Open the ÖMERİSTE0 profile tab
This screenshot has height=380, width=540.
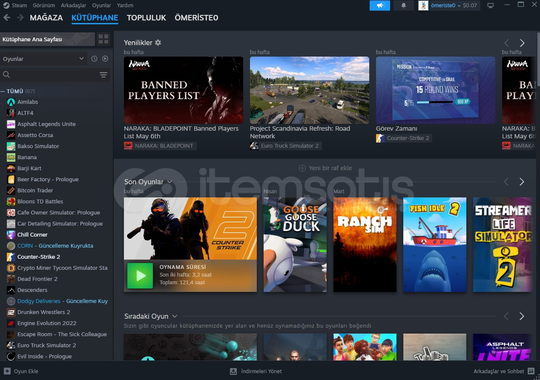click(x=196, y=18)
